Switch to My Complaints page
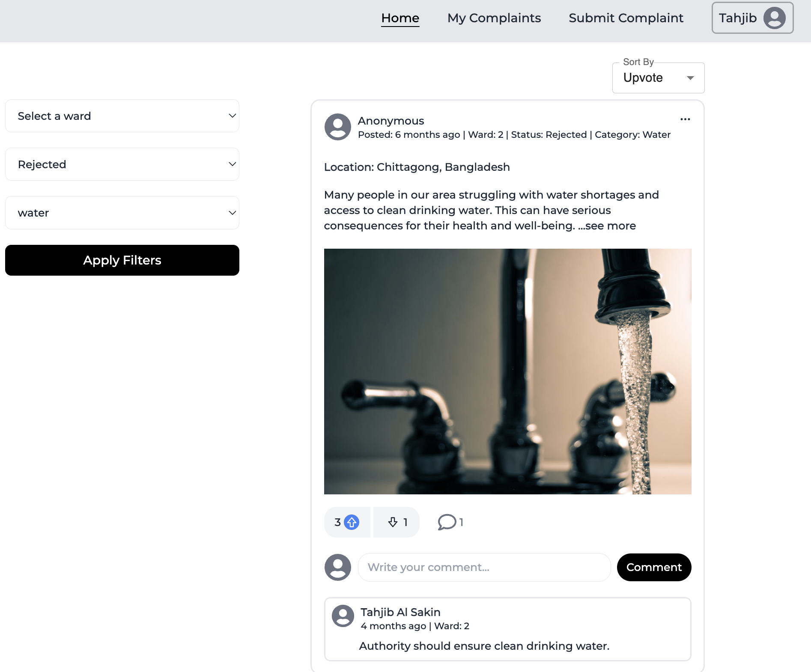 point(494,18)
